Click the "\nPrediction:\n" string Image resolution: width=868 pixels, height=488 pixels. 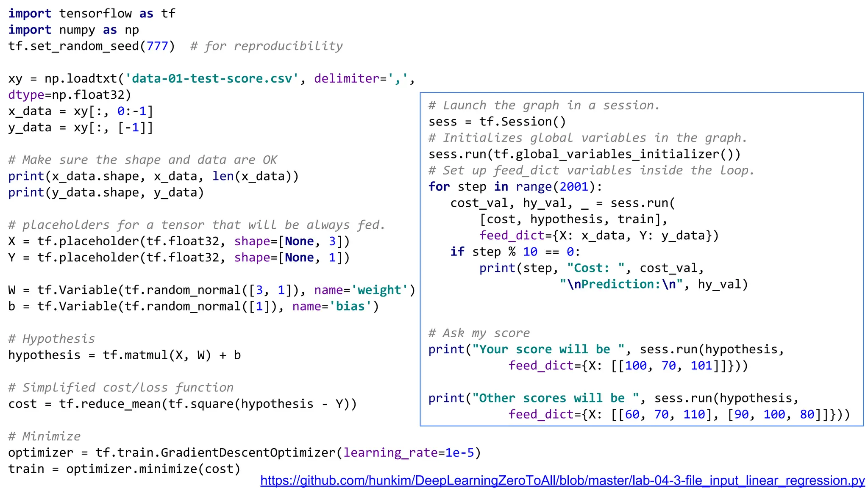[621, 284]
